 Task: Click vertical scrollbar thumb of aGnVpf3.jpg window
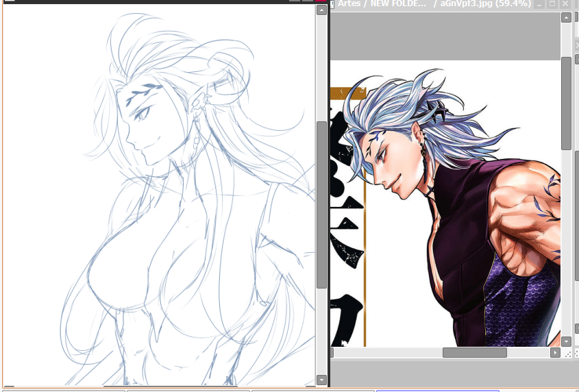[x=566, y=103]
